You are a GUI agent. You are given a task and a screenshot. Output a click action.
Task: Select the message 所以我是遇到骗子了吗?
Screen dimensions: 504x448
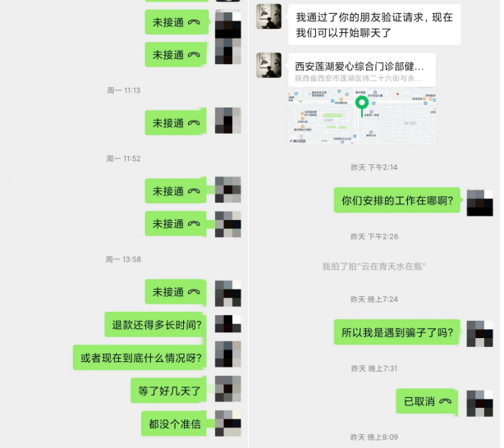coord(397,332)
